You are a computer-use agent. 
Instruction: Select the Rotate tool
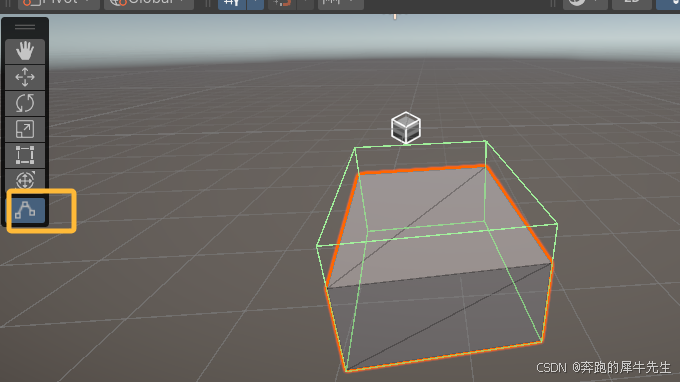(25, 103)
